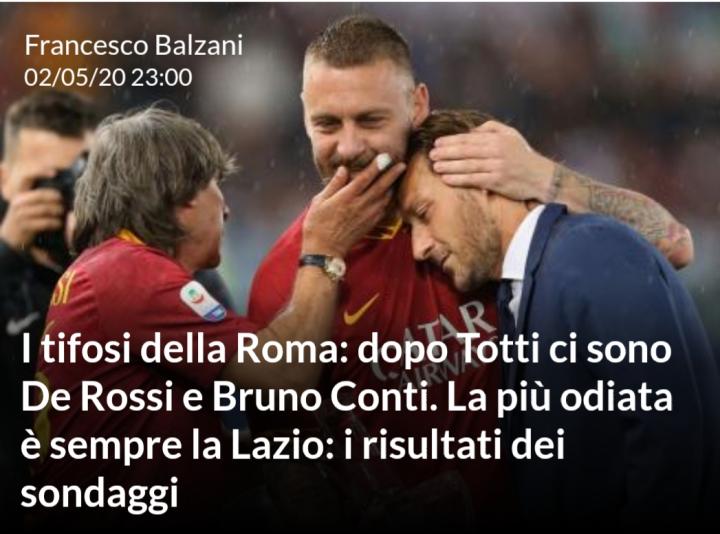Open author Francesco Balzani's profile link
This screenshot has width=720, height=534.
pos(133,46)
